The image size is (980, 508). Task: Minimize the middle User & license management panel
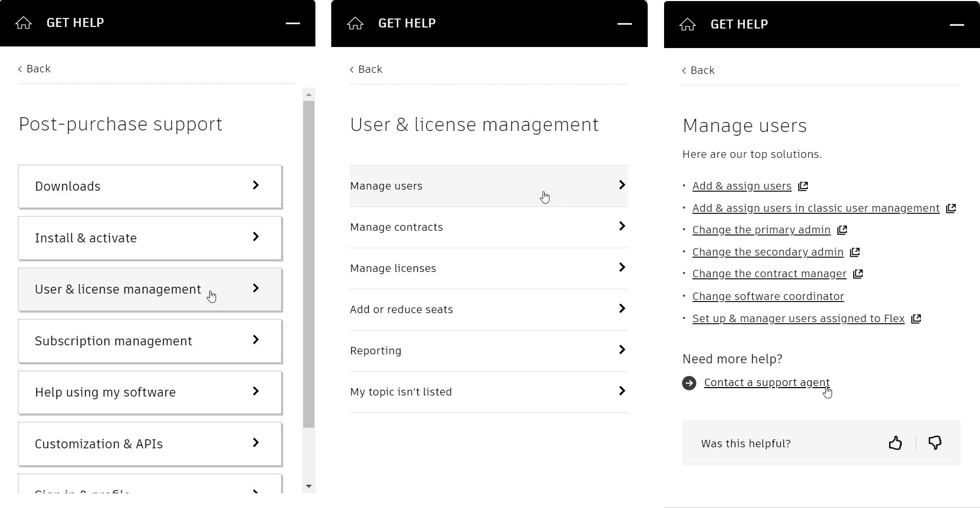click(x=624, y=24)
